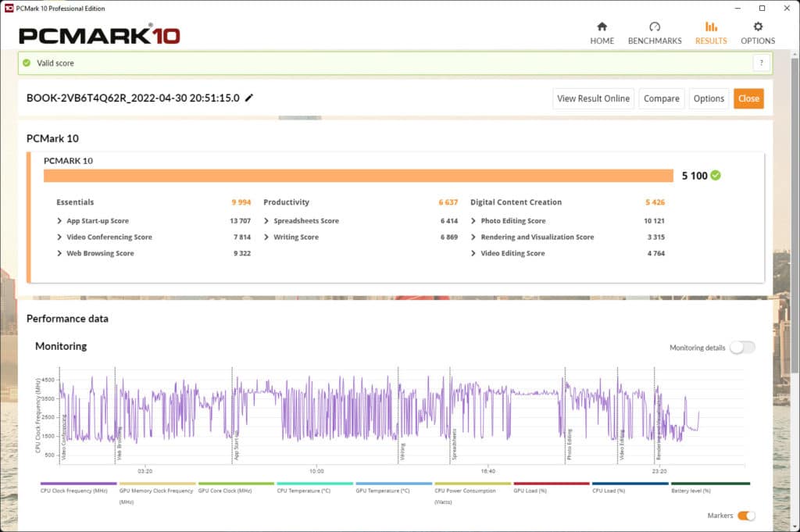This screenshot has width=800, height=532.
Task: Go to the HOME tab
Action: pyautogui.click(x=602, y=41)
